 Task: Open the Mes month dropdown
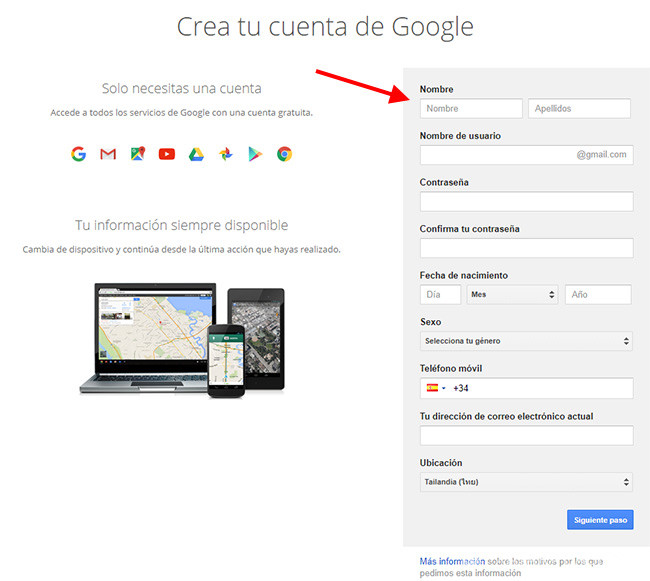tap(512, 294)
